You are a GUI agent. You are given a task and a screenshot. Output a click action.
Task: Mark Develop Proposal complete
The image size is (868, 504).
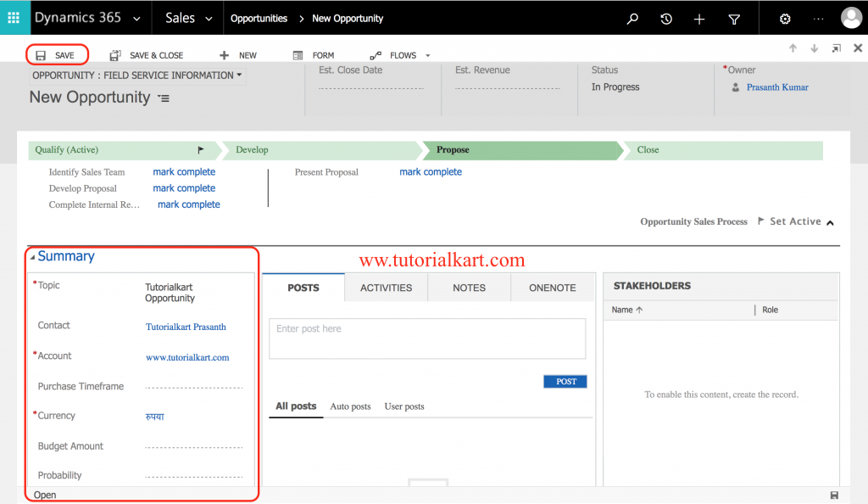[x=184, y=188]
